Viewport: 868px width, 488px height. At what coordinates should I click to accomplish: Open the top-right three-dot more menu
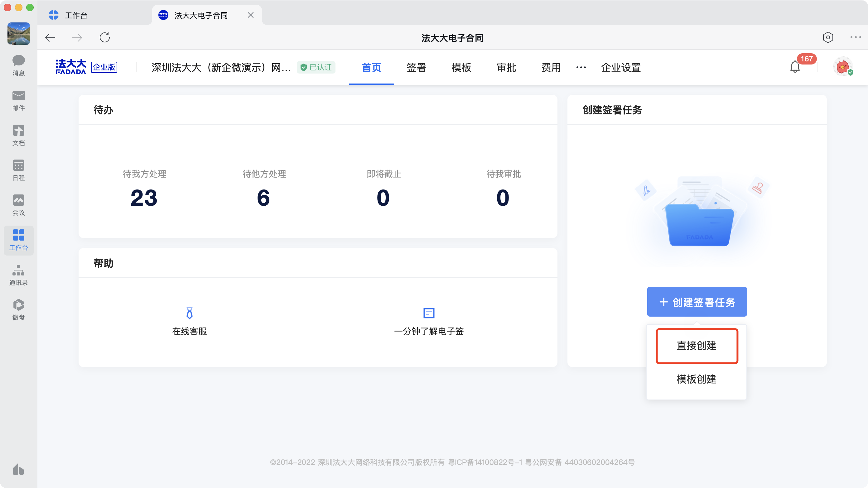click(x=856, y=37)
